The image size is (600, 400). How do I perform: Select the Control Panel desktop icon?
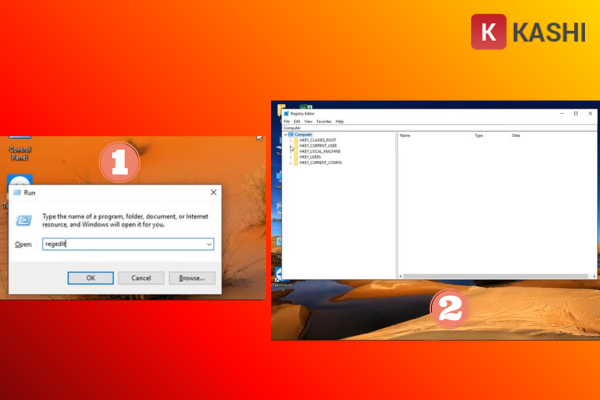20,149
